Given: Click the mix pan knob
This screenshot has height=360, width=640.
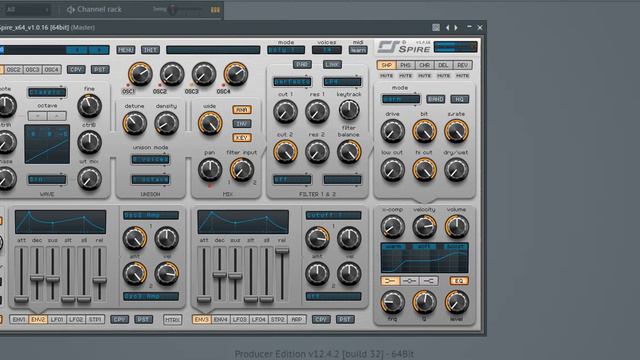Looking at the screenshot, I should coord(210,169).
